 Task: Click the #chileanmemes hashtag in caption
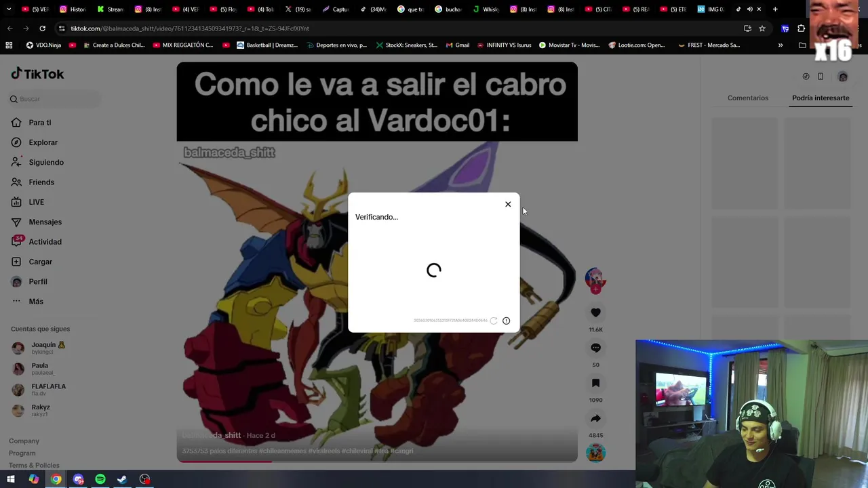click(283, 451)
